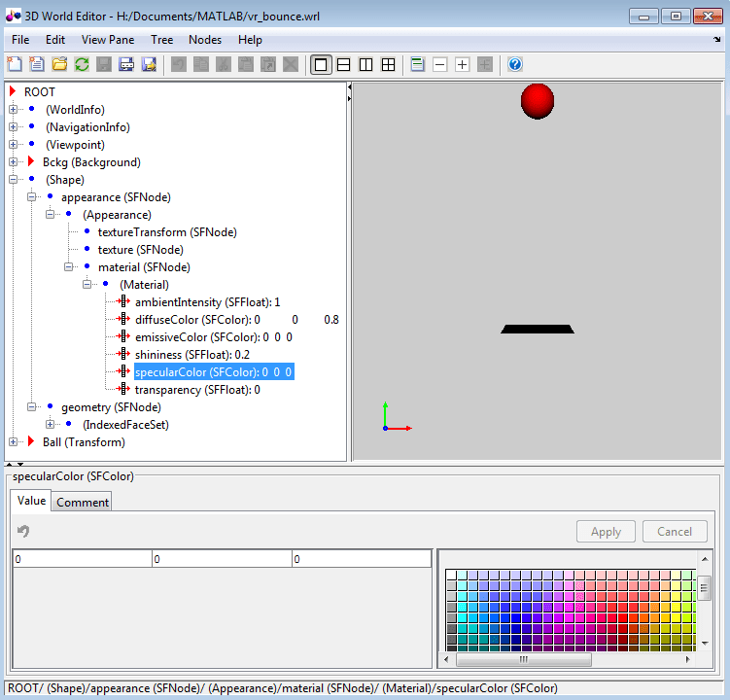
Task: Collapse the (Material) node
Action: coord(87,284)
